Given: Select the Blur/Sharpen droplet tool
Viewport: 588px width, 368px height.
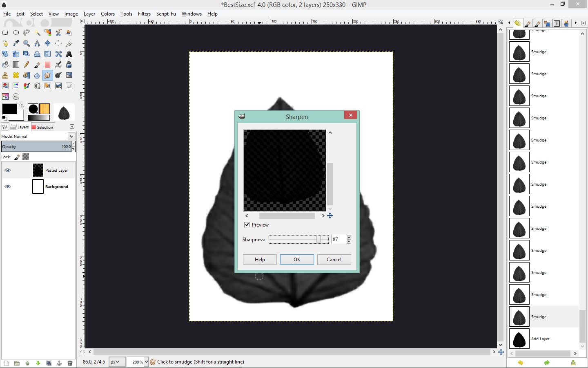Looking at the screenshot, I should [37, 75].
